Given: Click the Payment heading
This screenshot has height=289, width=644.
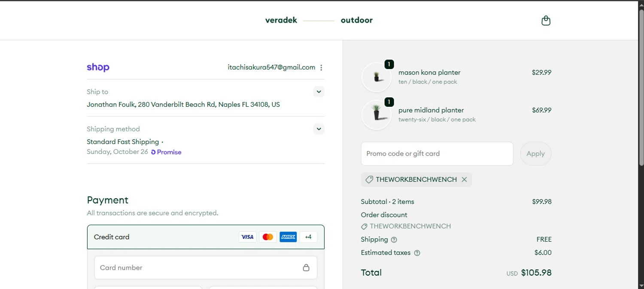Looking at the screenshot, I should (107, 200).
